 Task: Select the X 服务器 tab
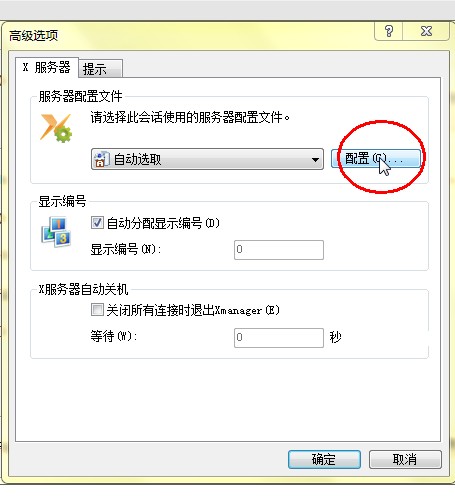pos(47,67)
